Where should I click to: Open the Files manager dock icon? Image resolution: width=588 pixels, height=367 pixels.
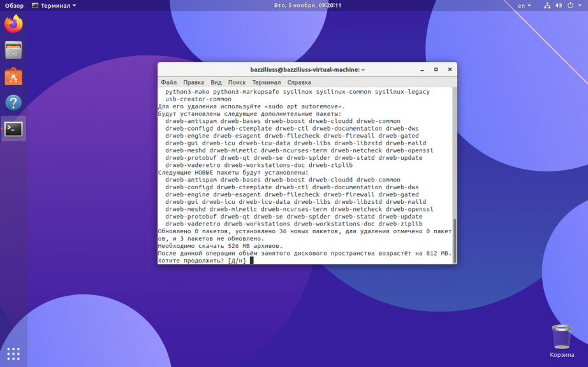(x=13, y=50)
